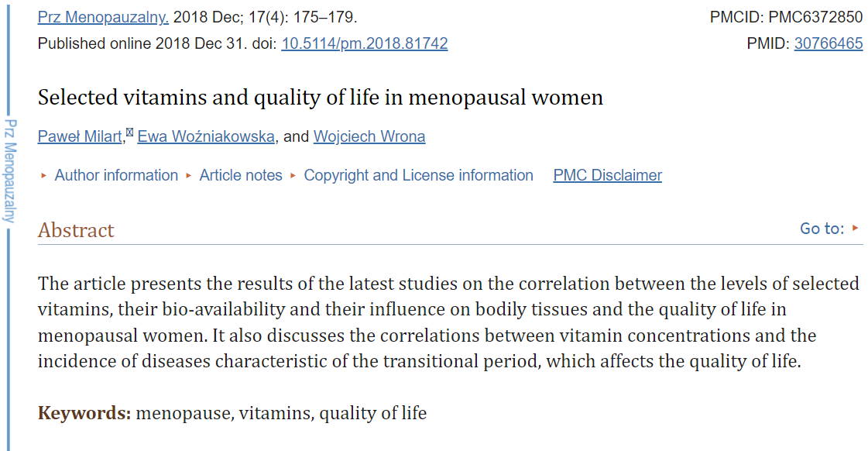This screenshot has height=451, width=868.
Task: Click the vertical Prz Menopauzalny sidebar label
Action: [10, 170]
